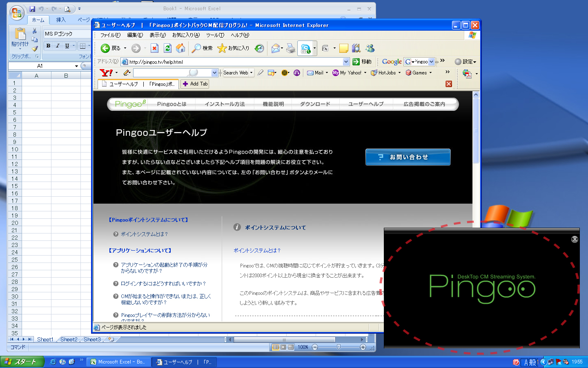Open the History clock icon

point(259,48)
